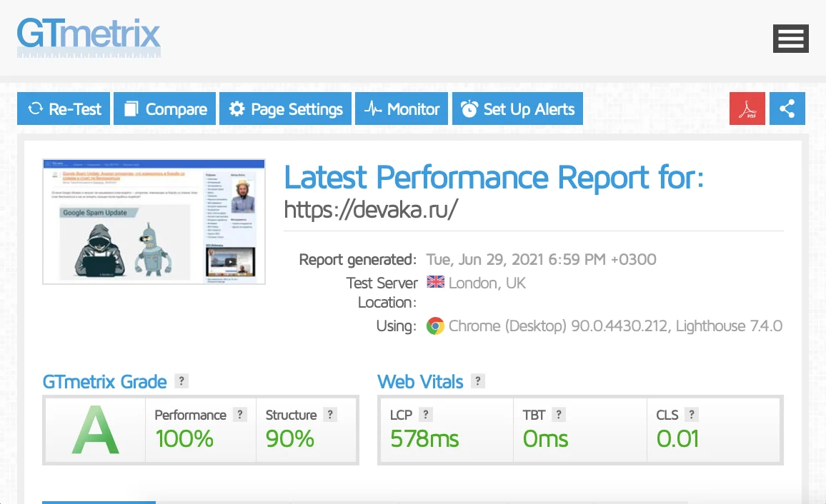Click the Chrome and Lighthouse version text
Image resolution: width=826 pixels, height=504 pixels.
click(x=615, y=326)
